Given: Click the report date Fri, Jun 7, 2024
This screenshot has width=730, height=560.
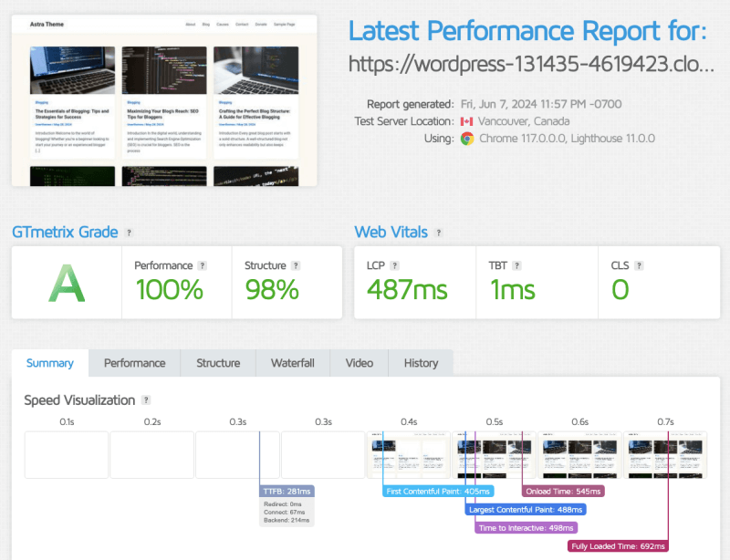Looking at the screenshot, I should (x=541, y=104).
